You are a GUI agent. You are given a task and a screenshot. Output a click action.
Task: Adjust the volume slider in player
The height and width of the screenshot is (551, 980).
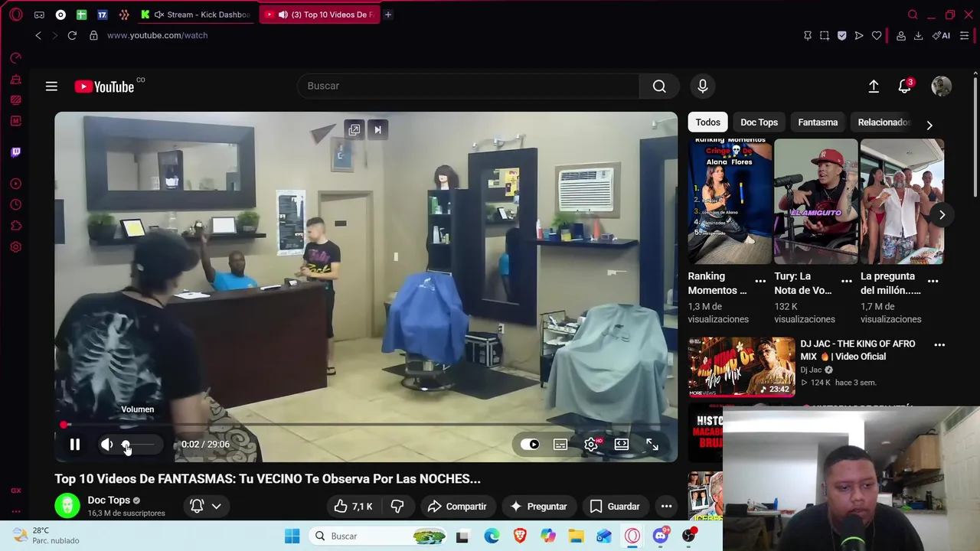click(139, 444)
